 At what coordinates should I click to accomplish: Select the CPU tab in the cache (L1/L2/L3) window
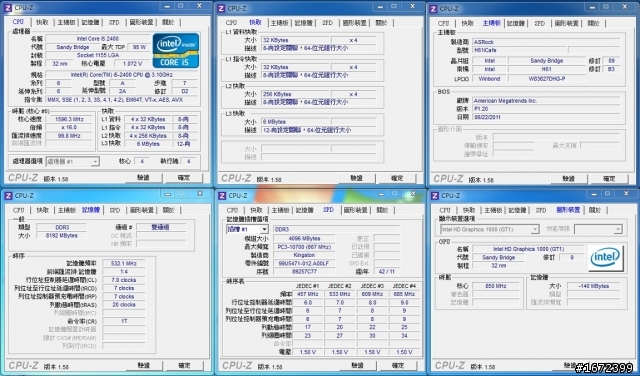point(231,23)
